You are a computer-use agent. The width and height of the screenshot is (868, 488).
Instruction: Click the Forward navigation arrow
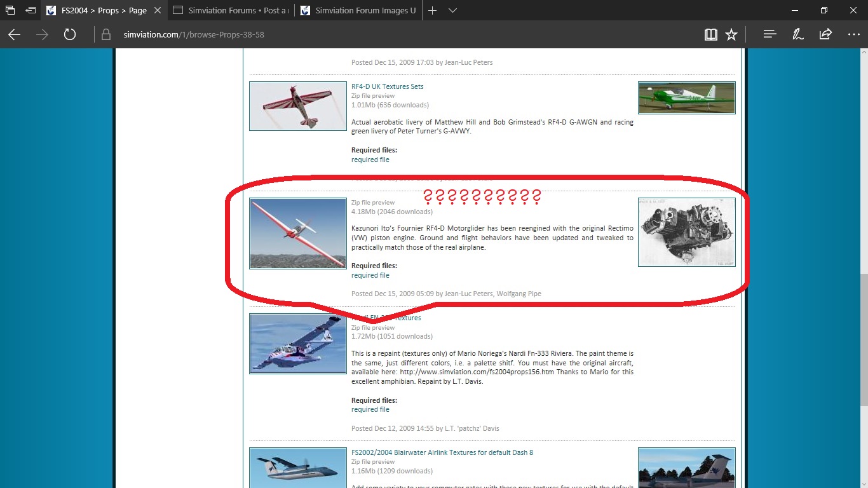click(43, 34)
